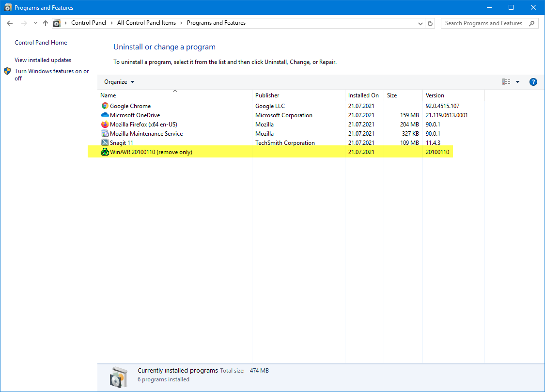Click the 327 KB size cell
The height and width of the screenshot is (392, 545).
click(x=410, y=133)
